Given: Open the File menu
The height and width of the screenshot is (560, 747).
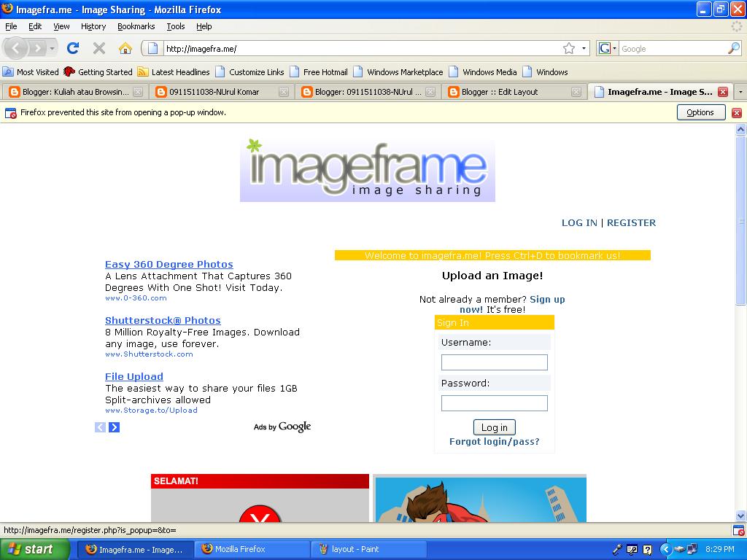Looking at the screenshot, I should pyautogui.click(x=11, y=27).
